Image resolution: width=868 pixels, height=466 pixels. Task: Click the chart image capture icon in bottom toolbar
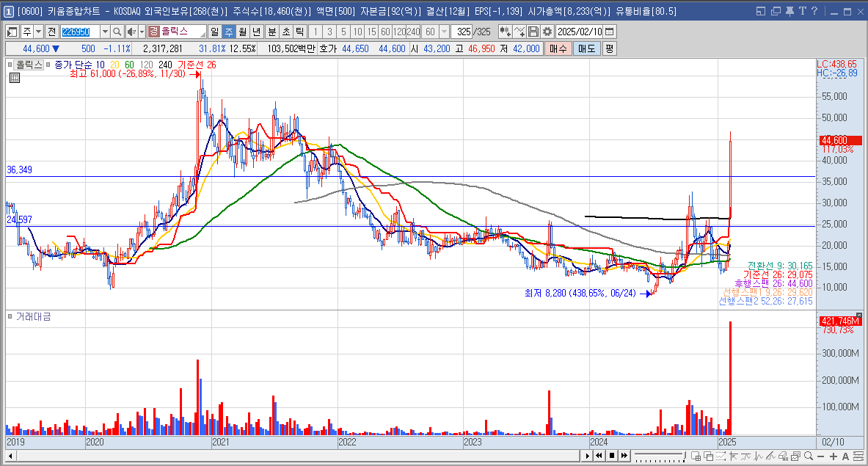(x=796, y=456)
